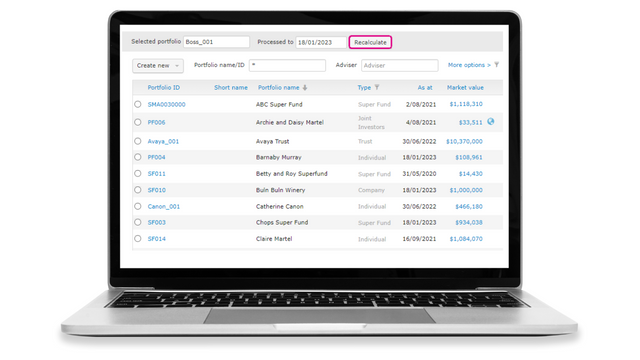Sort by As at column header
The image size is (640, 360).
click(x=424, y=87)
